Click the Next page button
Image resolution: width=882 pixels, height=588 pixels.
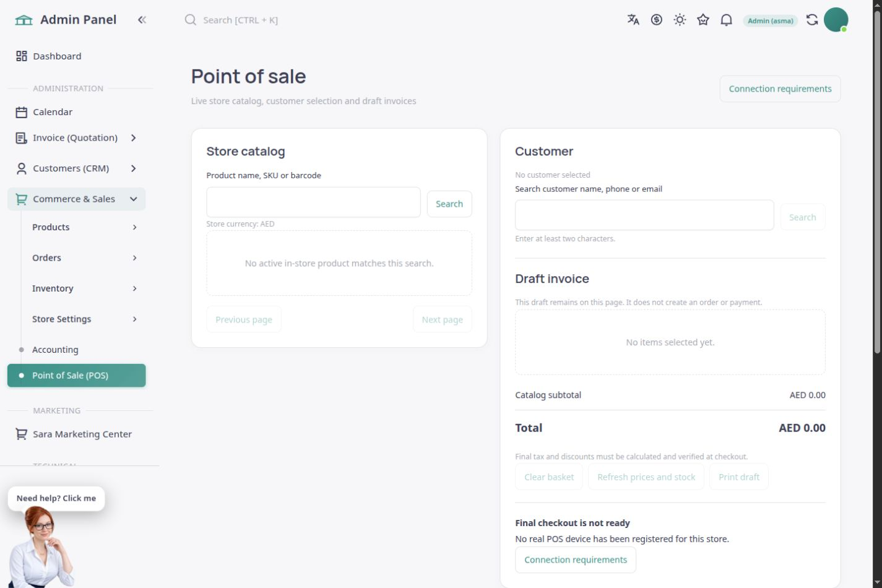(x=443, y=319)
